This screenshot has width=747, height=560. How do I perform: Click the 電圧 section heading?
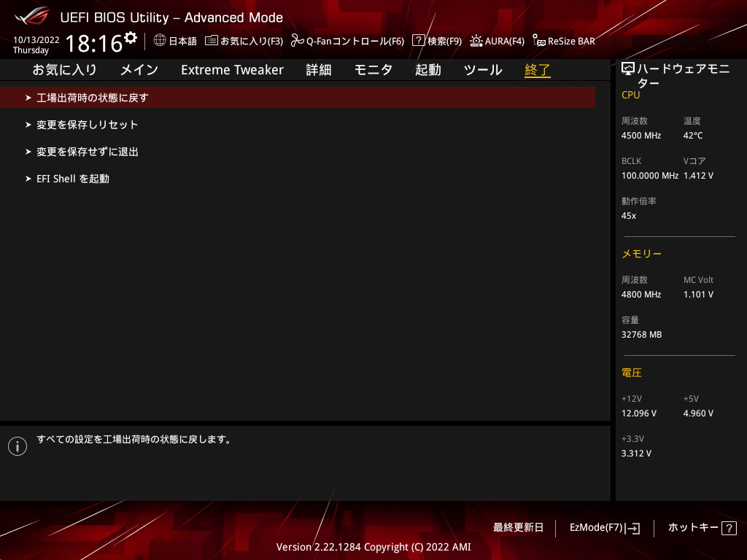[631, 373]
